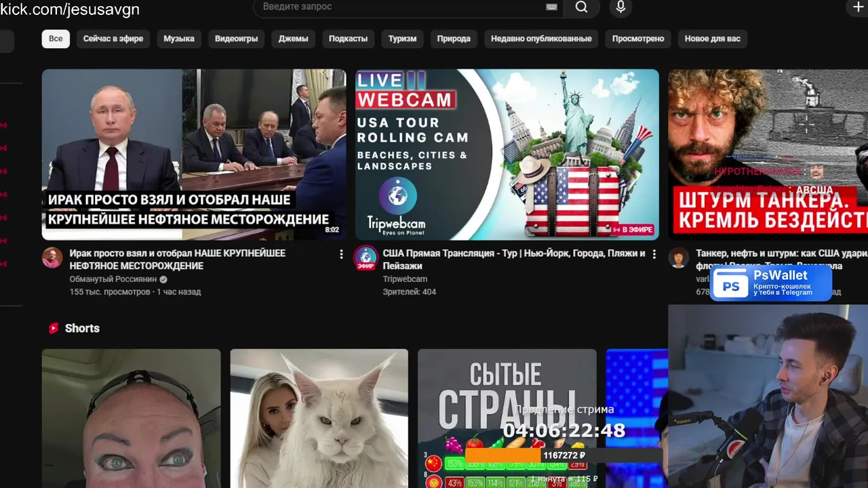Open the Short with bald man's face
This screenshot has height=488, width=868.
[x=131, y=418]
